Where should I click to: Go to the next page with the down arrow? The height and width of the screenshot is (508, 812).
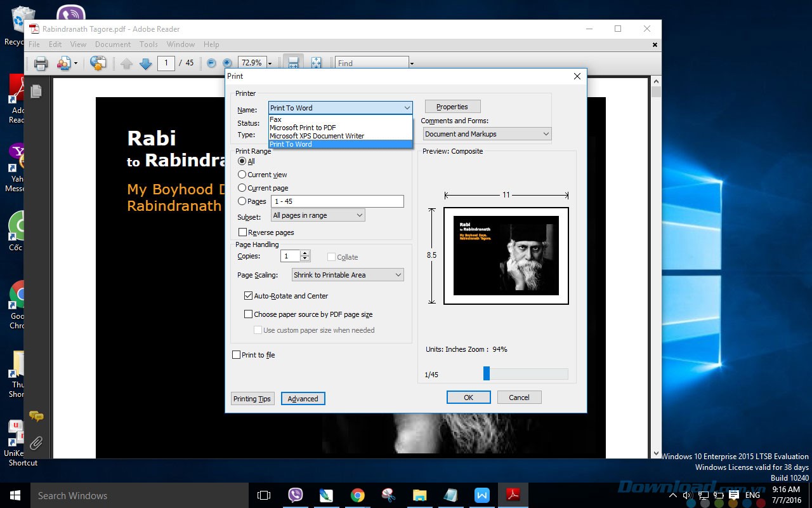pos(145,63)
